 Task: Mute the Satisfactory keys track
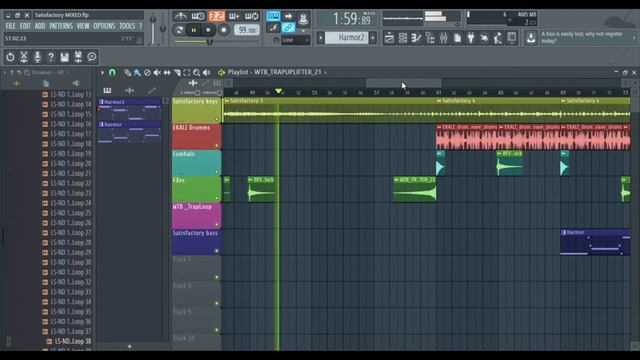click(217, 119)
